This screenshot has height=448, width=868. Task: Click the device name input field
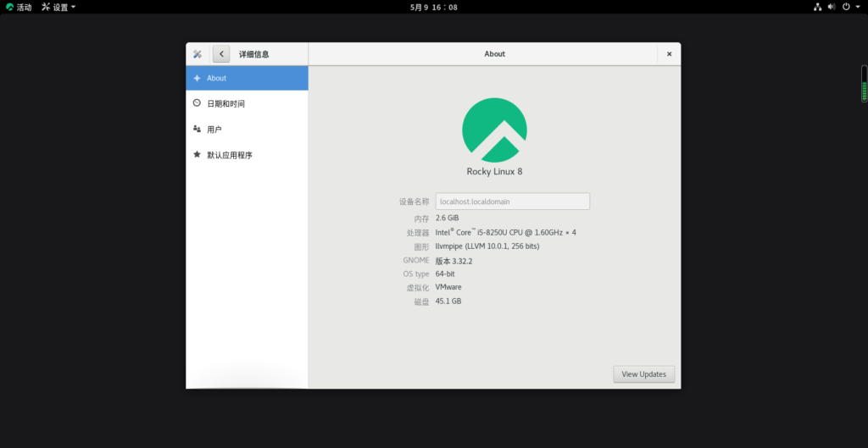pyautogui.click(x=513, y=202)
